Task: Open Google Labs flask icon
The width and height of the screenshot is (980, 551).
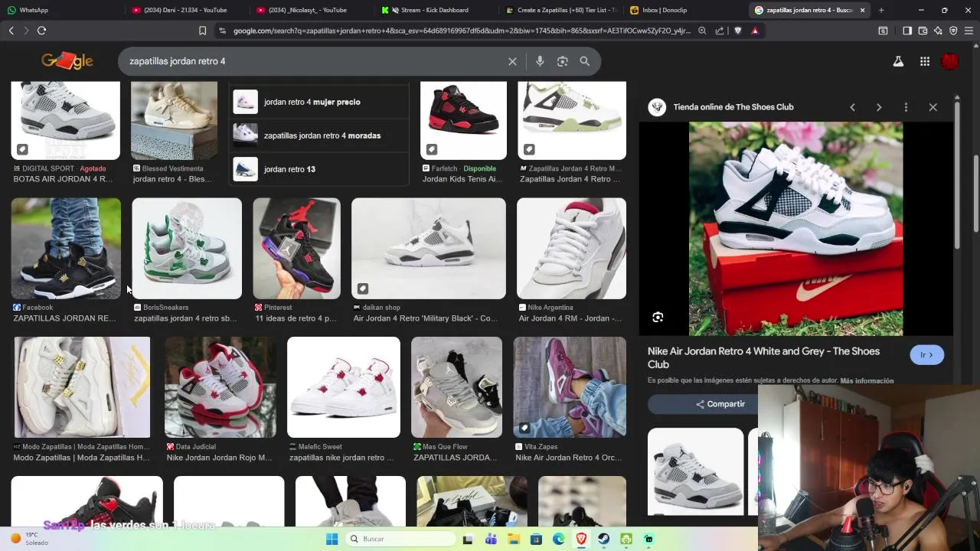Action: [x=898, y=61]
